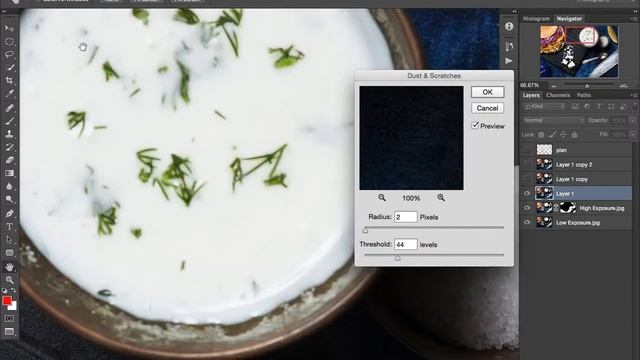Toggle Quick Mask mode
The height and width of the screenshot is (360, 640).
point(9,318)
